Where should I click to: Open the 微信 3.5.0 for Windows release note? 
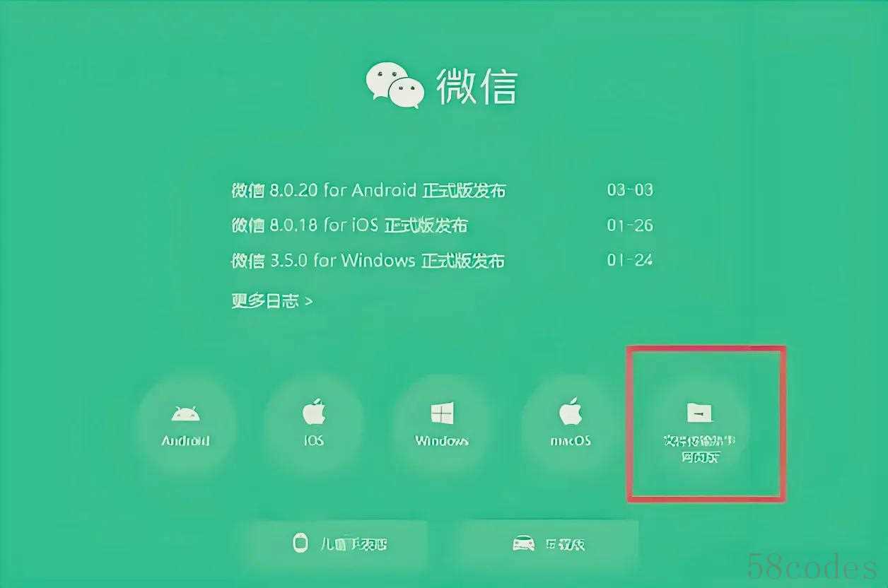click(x=368, y=261)
